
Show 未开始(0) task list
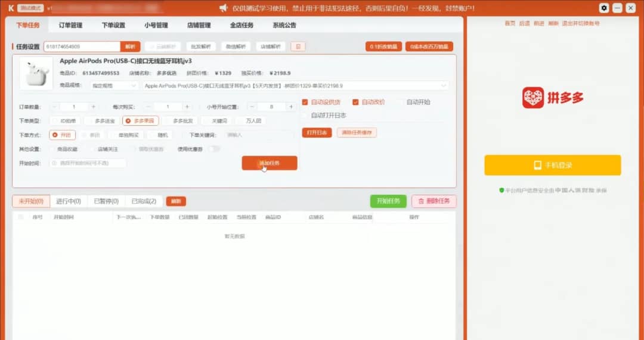coord(31,201)
